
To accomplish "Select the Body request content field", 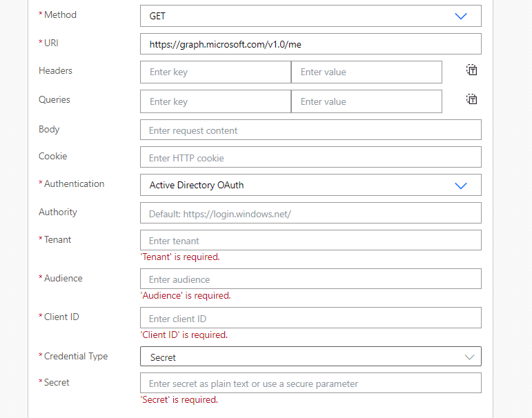I will click(311, 130).
